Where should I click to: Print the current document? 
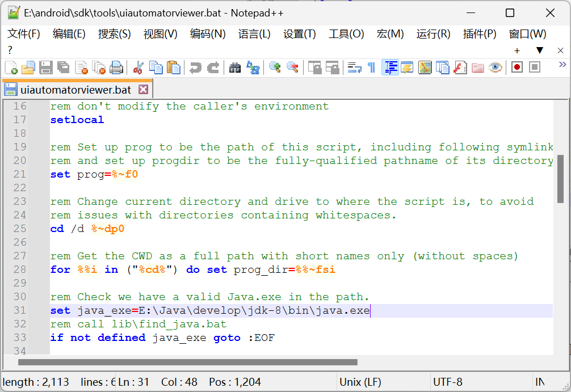116,67
